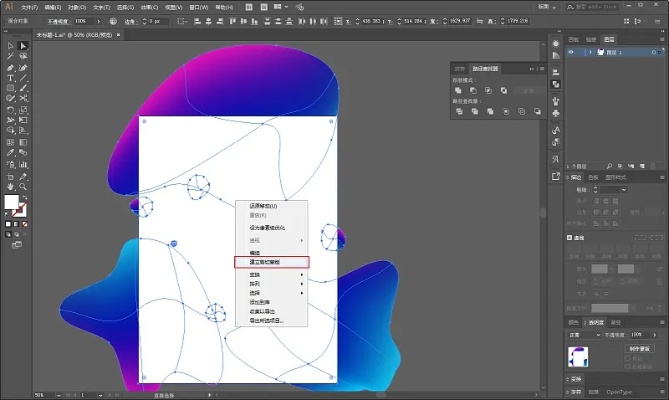The image size is (669, 400).
Task: Switch to the Layers panel tab
Action: click(609, 39)
